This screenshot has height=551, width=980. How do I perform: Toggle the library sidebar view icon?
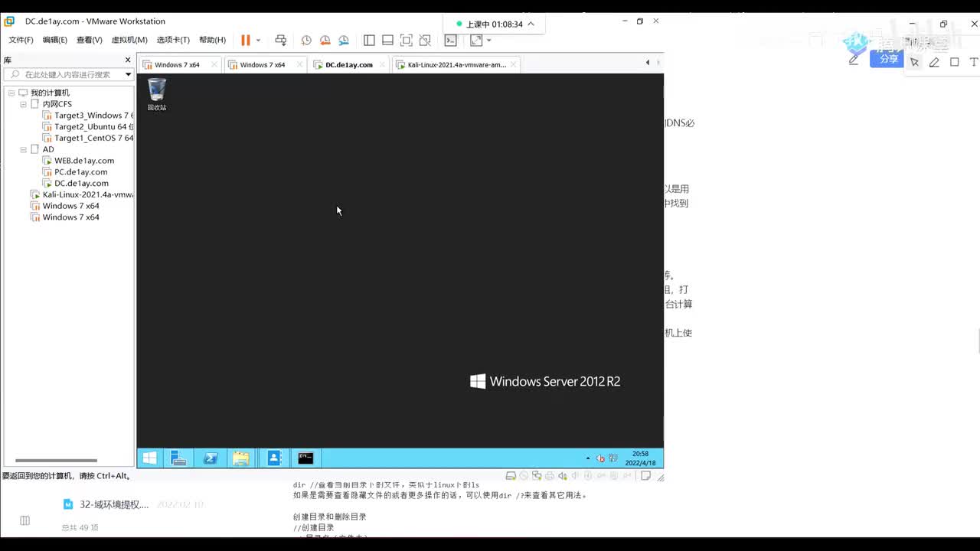[369, 40]
